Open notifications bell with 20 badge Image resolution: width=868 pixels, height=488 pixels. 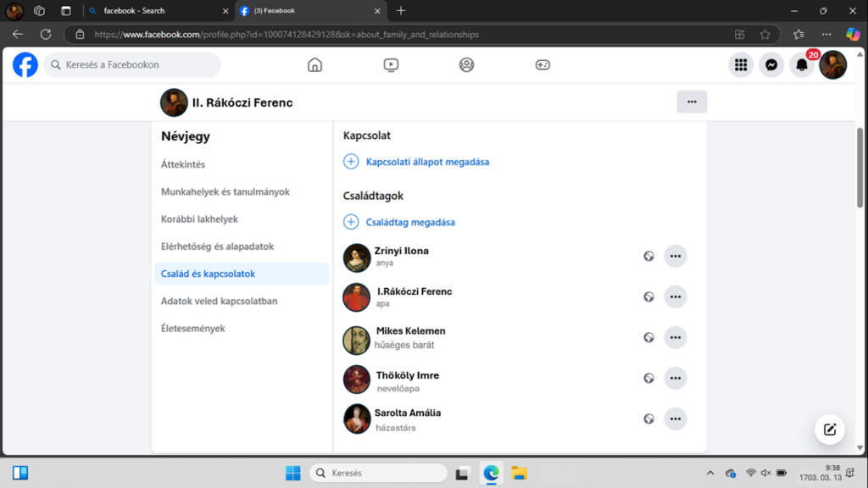coord(802,65)
